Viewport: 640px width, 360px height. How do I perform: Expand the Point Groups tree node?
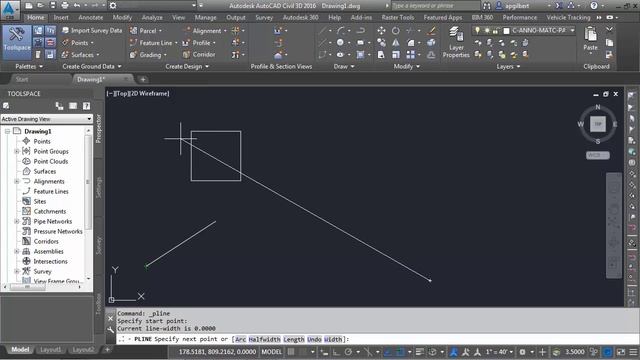pos(17,151)
